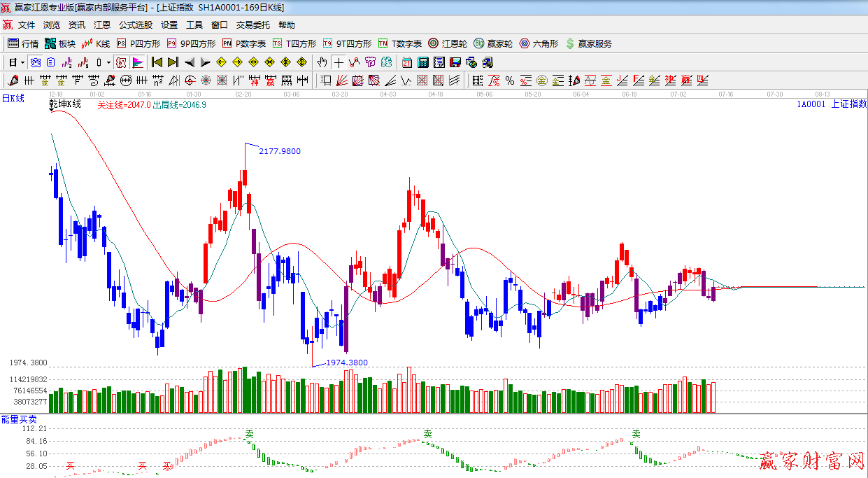This screenshot has height=478, width=868.
Task: Toggle the 权 rights-adjustment button
Action: pyautogui.click(x=121, y=62)
